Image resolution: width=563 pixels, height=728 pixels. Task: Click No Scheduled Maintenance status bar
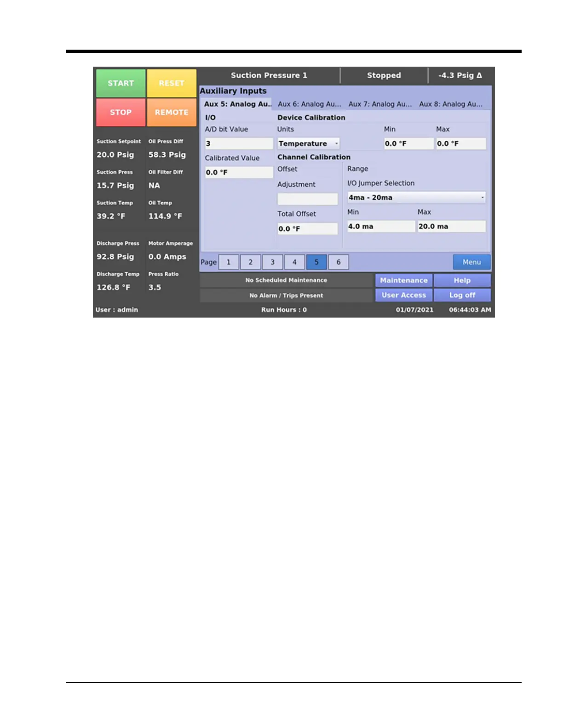tap(286, 280)
